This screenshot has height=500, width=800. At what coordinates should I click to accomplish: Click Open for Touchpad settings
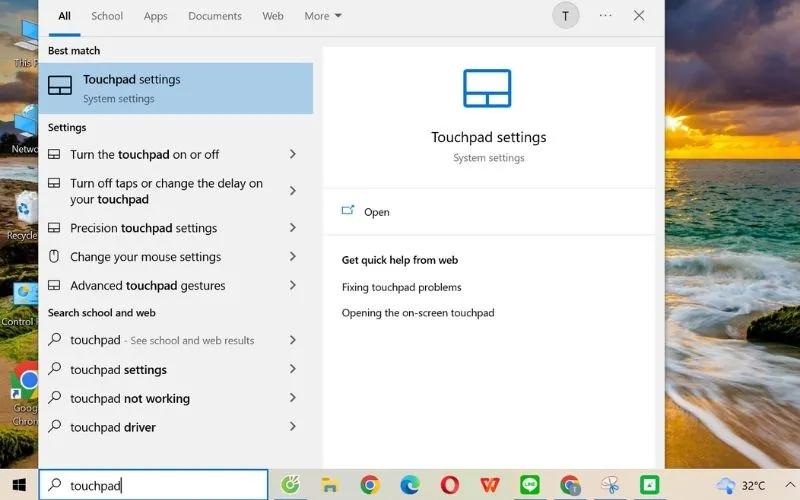[377, 212]
